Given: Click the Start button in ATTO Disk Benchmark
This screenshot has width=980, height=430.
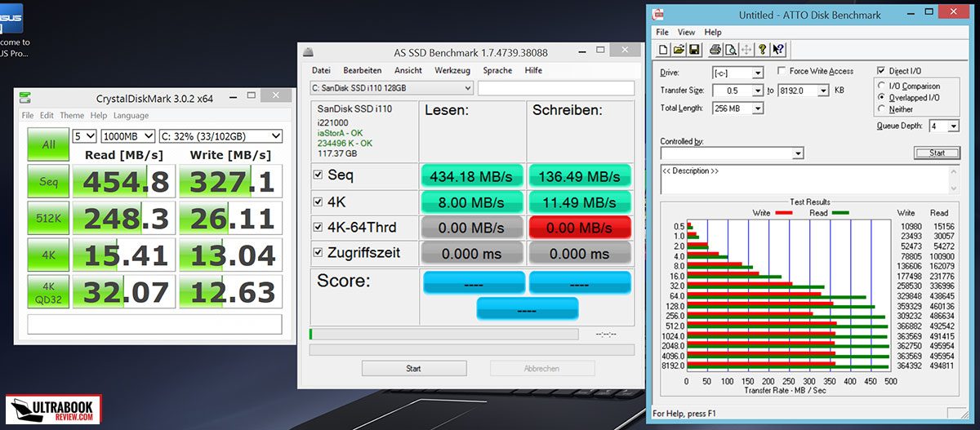Looking at the screenshot, I should click(x=937, y=153).
